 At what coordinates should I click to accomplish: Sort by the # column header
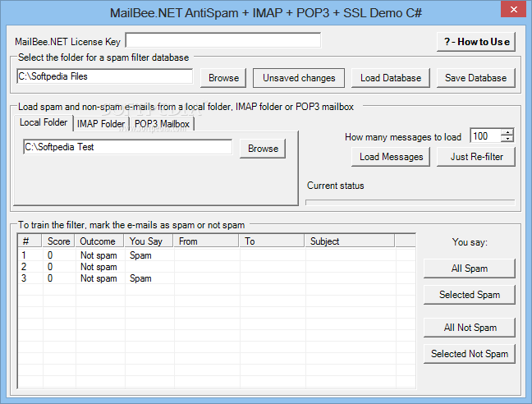click(x=30, y=241)
